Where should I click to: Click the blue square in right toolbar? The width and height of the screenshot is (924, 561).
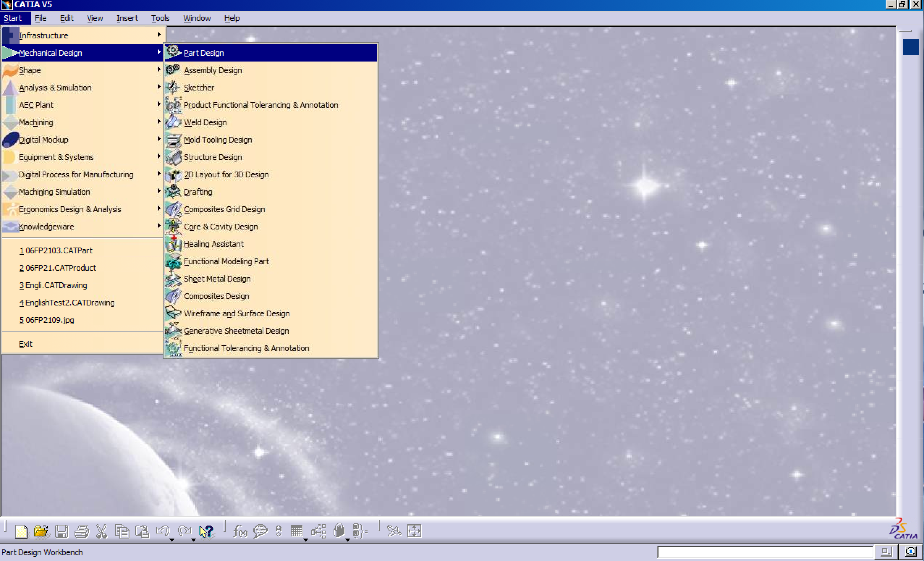pyautogui.click(x=911, y=47)
